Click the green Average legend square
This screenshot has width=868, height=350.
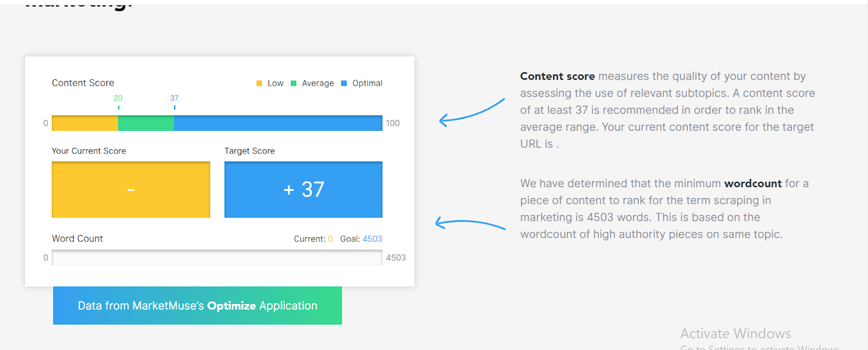click(293, 83)
